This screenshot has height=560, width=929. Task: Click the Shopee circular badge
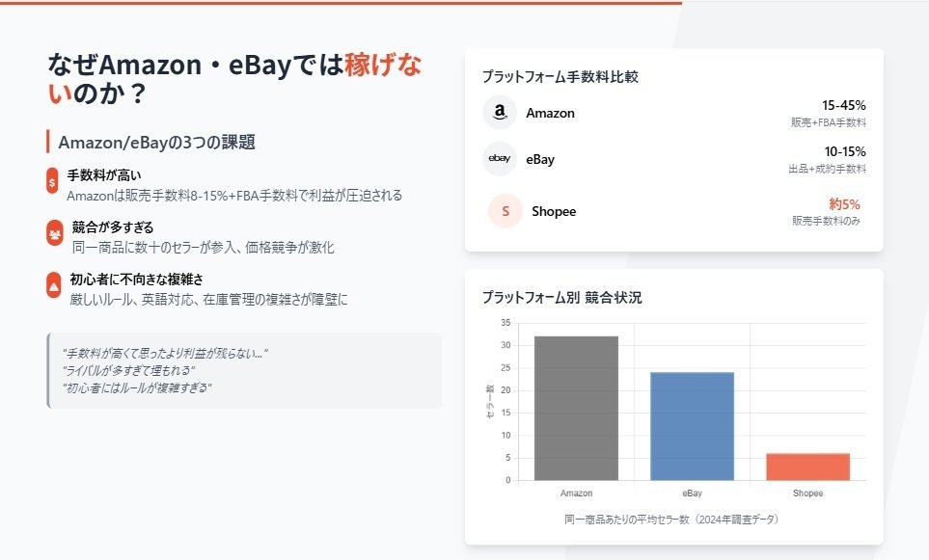501,211
